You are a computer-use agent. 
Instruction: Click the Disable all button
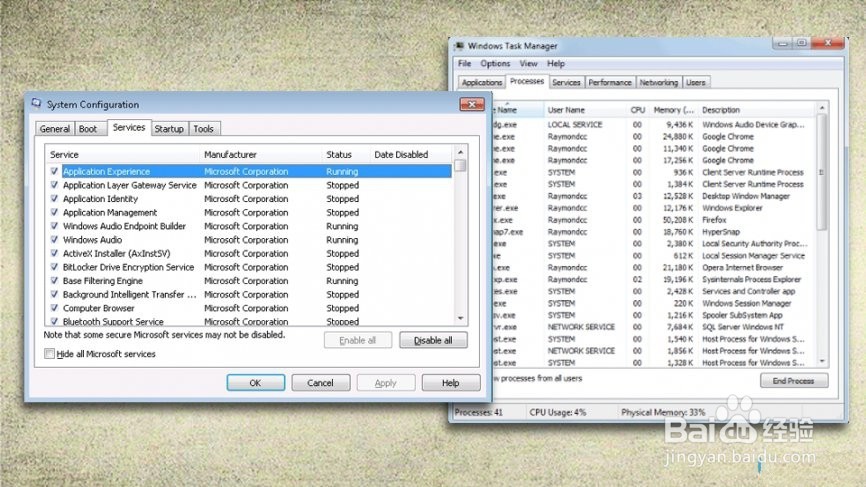point(433,340)
